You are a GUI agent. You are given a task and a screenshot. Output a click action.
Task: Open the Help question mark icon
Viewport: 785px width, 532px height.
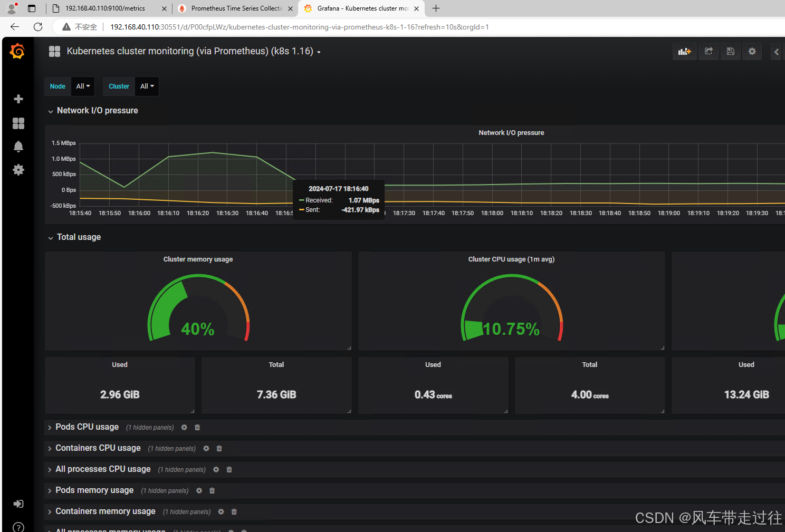point(18,527)
